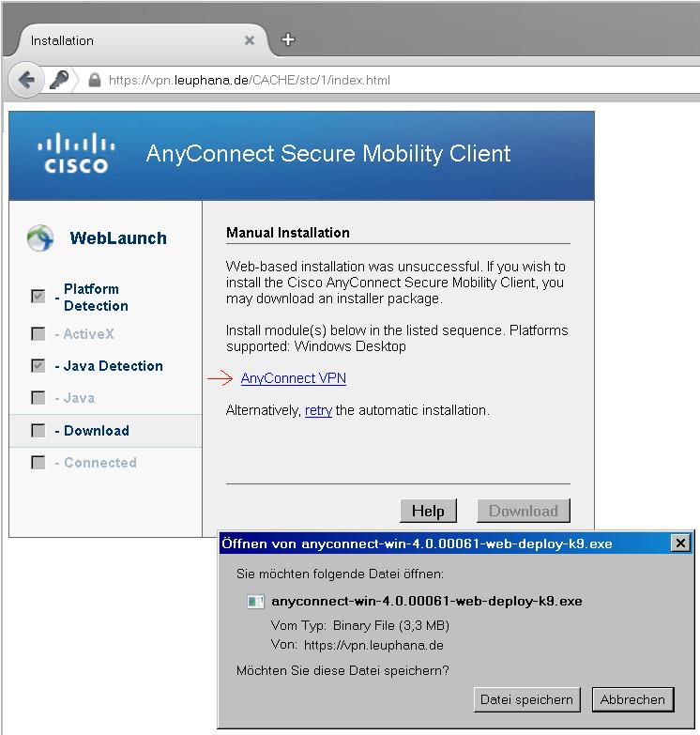Viewport: 700px width, 735px height.
Task: Click the key icon in address bar
Action: pyautogui.click(x=60, y=80)
